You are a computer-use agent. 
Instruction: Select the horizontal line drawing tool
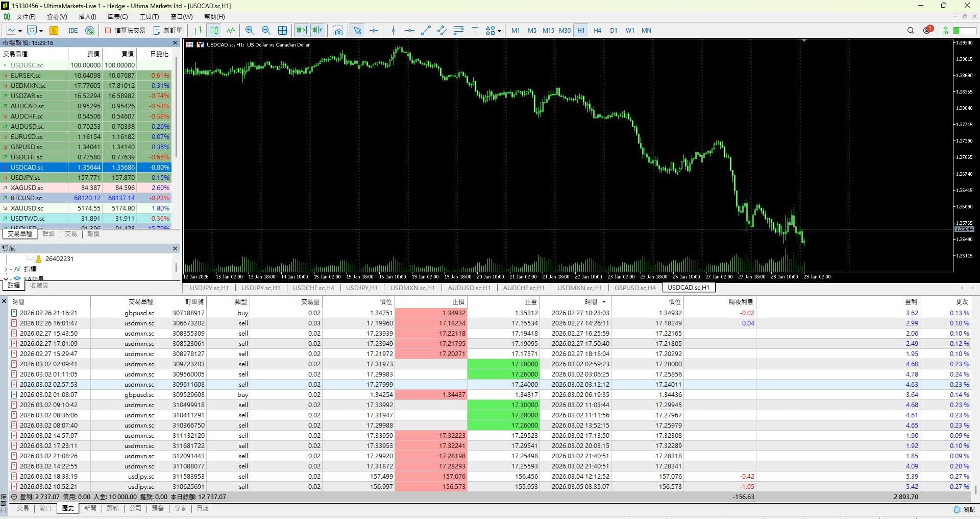tap(409, 31)
